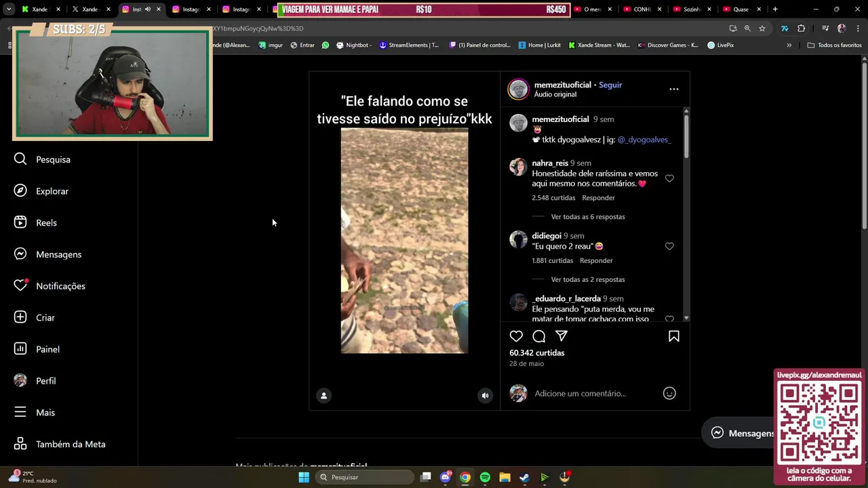Go to Reels section
Viewport: 868px width, 488px height.
[35, 222]
